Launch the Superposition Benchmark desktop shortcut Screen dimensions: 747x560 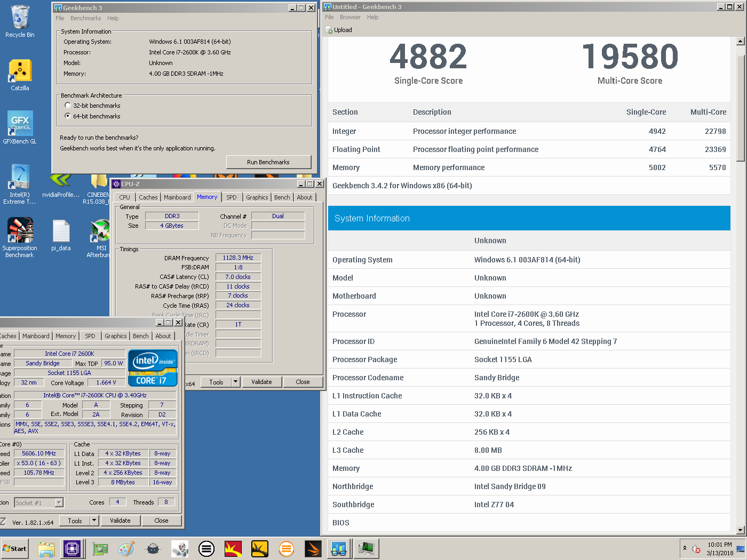(x=20, y=238)
